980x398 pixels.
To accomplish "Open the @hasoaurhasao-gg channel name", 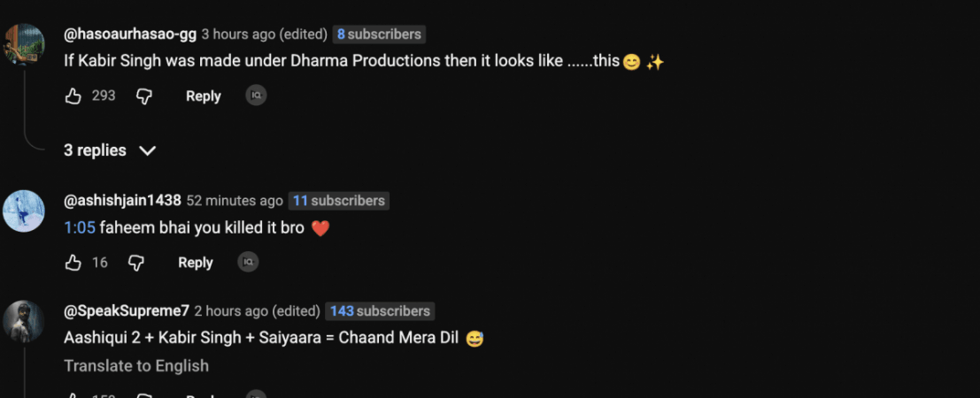I will (x=130, y=34).
